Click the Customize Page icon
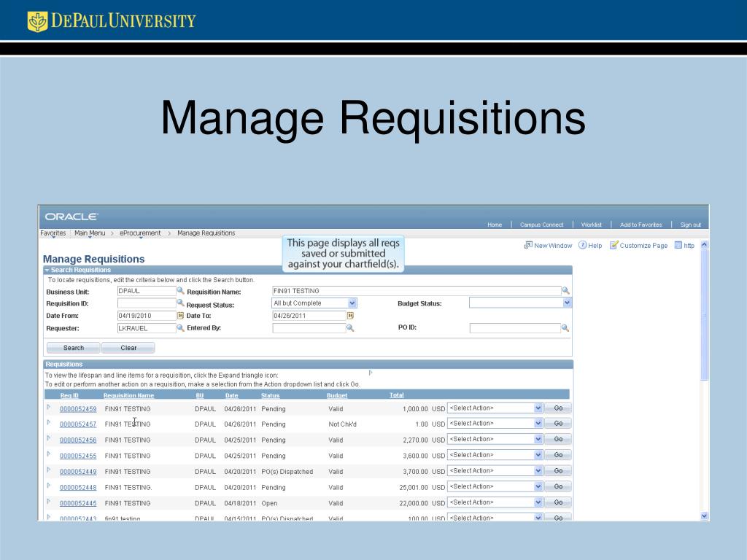This screenshot has height=560, width=747. tap(614, 245)
